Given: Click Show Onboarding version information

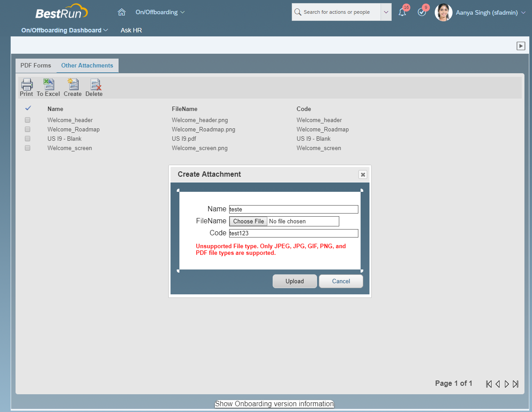Looking at the screenshot, I should (x=274, y=404).
